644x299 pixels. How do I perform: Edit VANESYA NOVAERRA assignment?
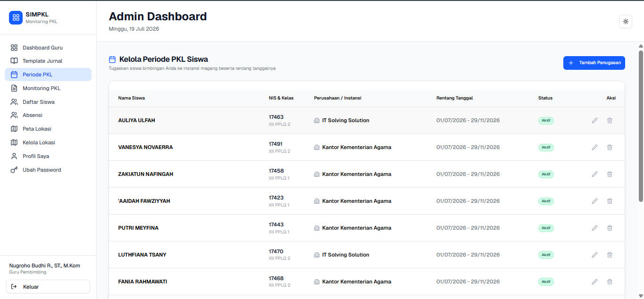[594, 147]
